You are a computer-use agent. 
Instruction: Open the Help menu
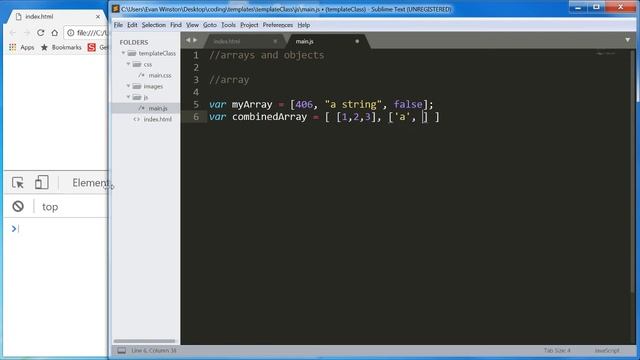pyautogui.click(x=304, y=25)
